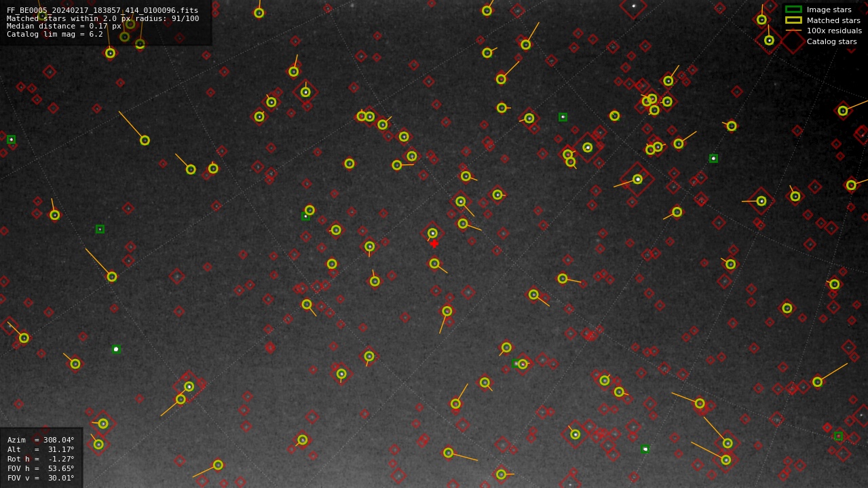Click the green Image stars legend swatch

pos(793,10)
